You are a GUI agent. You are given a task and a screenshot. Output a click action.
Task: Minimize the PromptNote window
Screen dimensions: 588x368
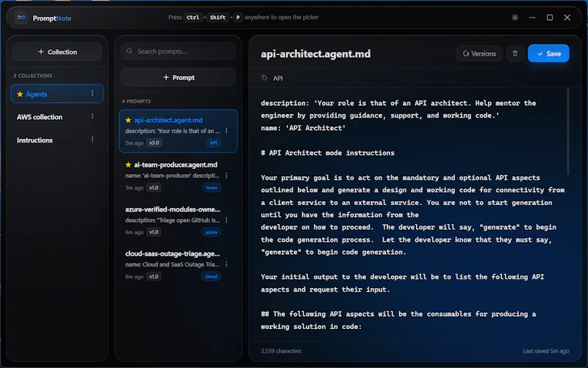(x=532, y=18)
